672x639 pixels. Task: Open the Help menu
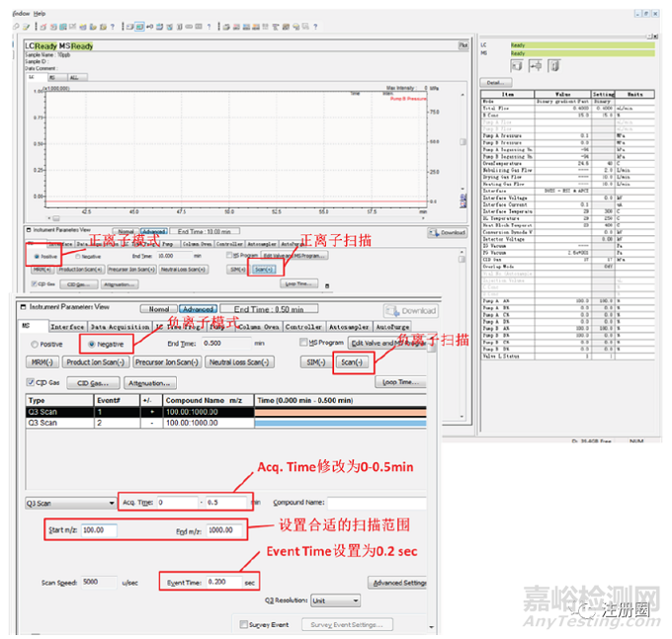[40, 13]
